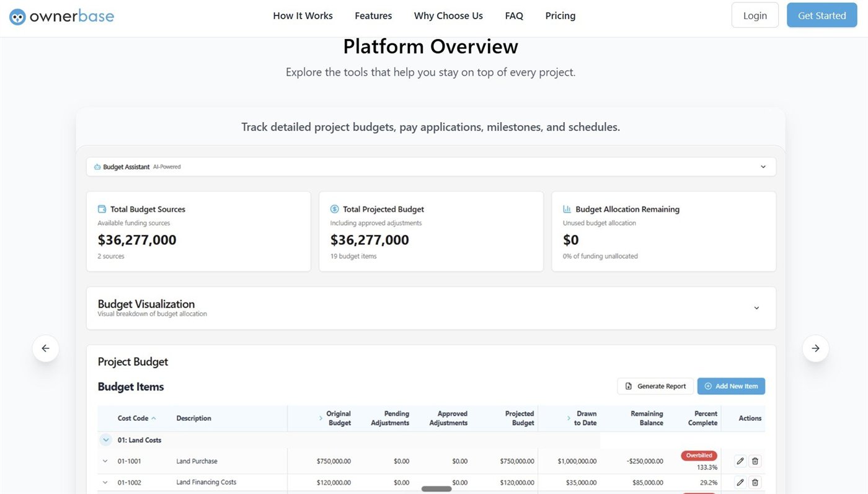868x494 pixels.
Task: Open the Pricing page
Action: tap(560, 16)
